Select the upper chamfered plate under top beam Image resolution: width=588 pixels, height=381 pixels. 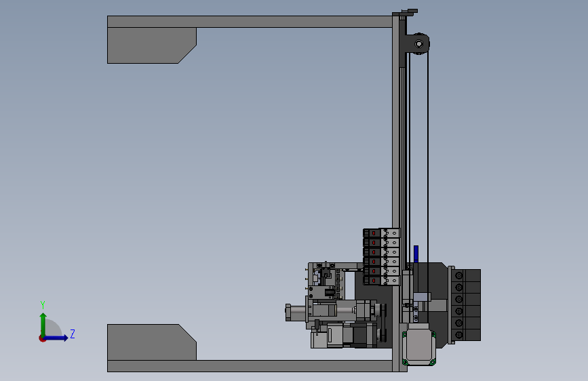click(x=151, y=45)
